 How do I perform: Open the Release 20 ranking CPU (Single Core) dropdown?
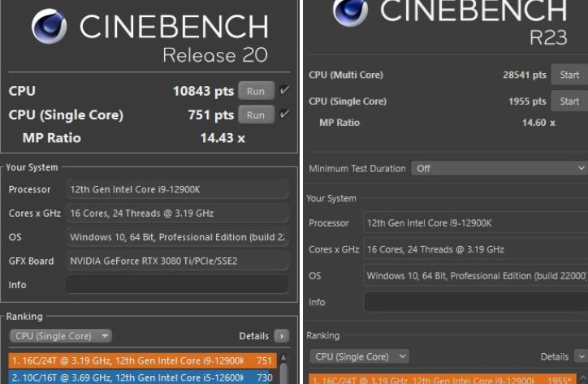[x=60, y=336]
